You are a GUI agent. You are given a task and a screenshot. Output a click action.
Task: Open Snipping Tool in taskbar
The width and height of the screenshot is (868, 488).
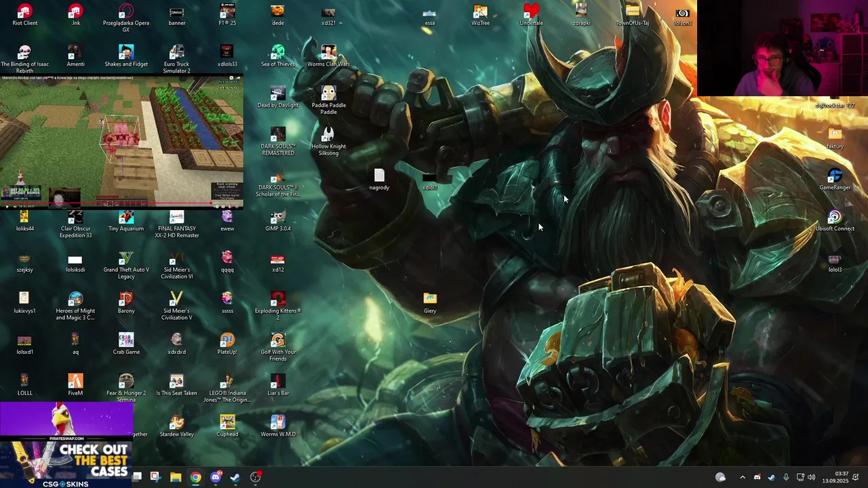[155, 477]
